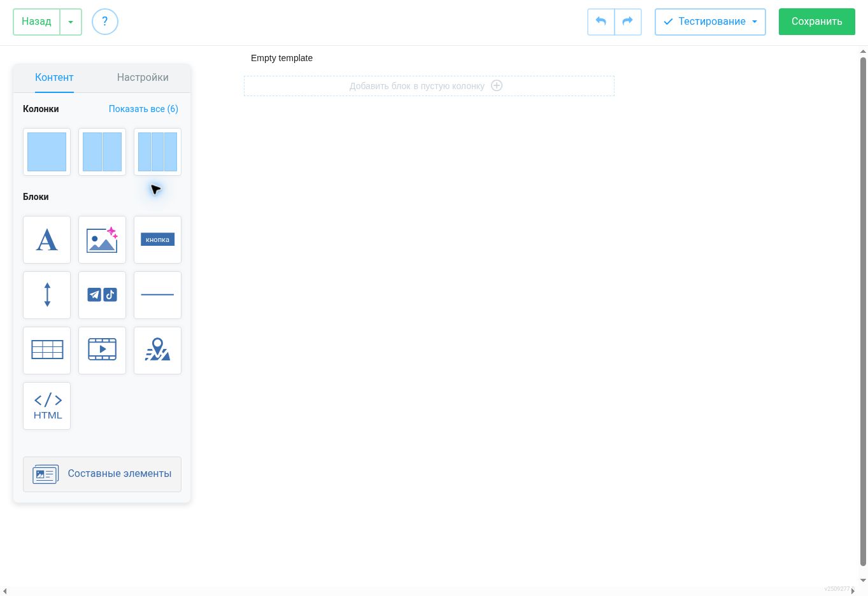
Task: Switch to the Настройки tab
Action: pyautogui.click(x=143, y=78)
